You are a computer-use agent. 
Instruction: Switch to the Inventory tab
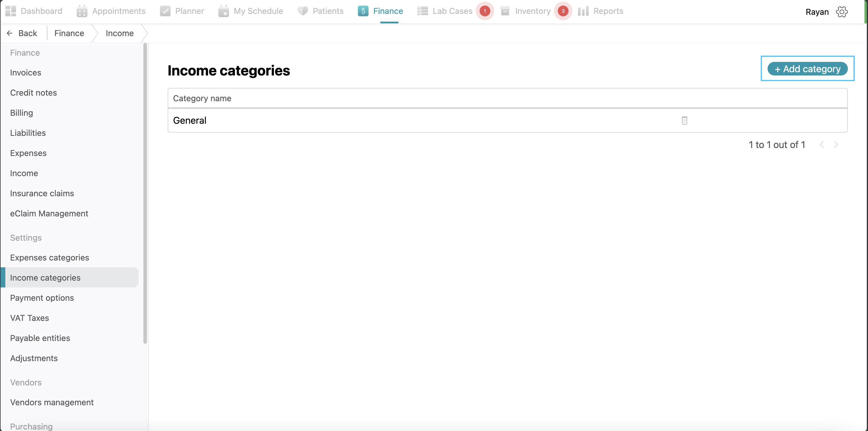pos(532,11)
